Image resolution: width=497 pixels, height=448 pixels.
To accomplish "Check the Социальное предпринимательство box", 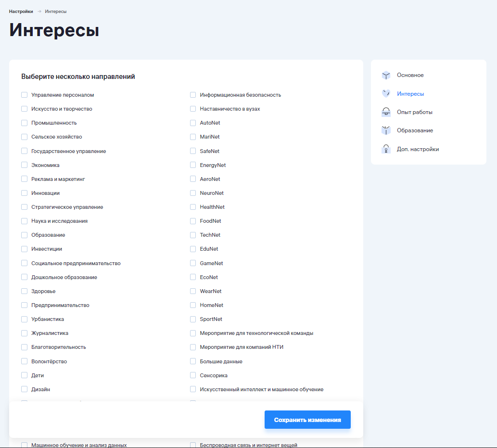I will (x=25, y=263).
